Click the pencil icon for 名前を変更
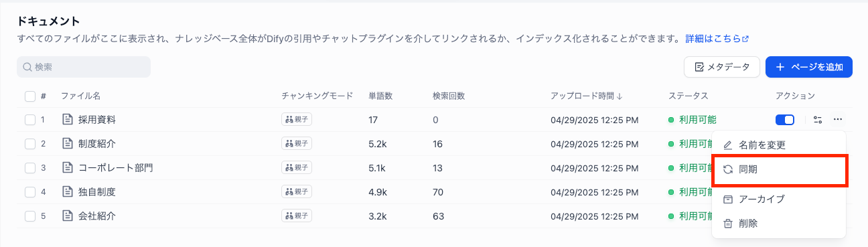Screen dimensions: 868x247 pyautogui.click(x=728, y=145)
